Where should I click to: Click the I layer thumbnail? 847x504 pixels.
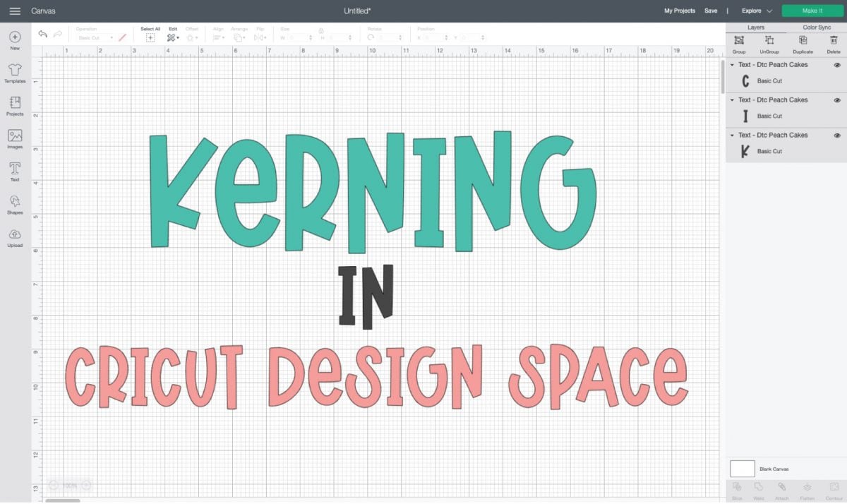(745, 116)
